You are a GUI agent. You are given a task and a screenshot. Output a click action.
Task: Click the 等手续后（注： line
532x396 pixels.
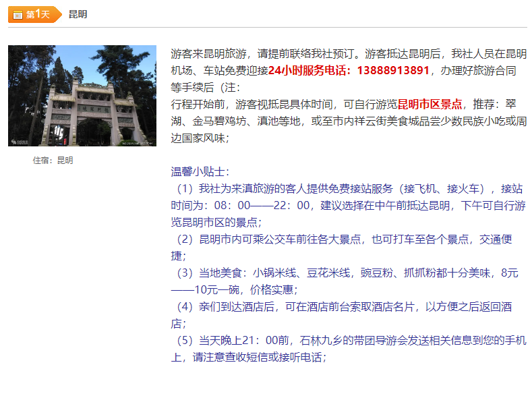206,88
